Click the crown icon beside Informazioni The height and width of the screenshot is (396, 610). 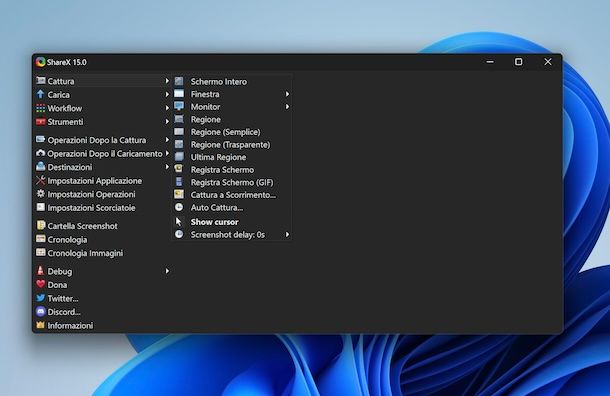[40, 325]
